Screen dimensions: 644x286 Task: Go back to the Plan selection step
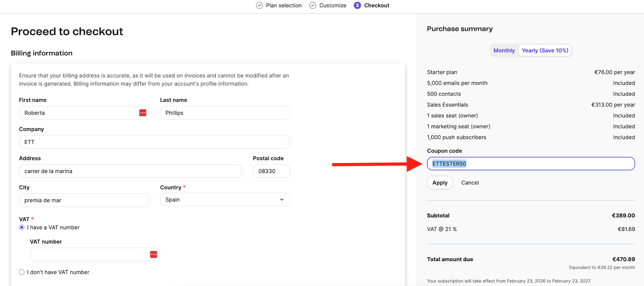tap(284, 5)
